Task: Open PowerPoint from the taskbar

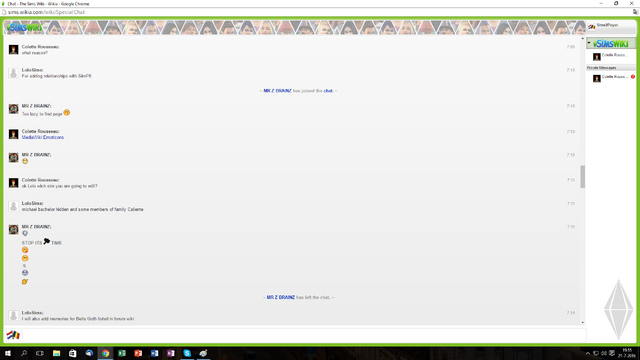Action: tap(138, 353)
